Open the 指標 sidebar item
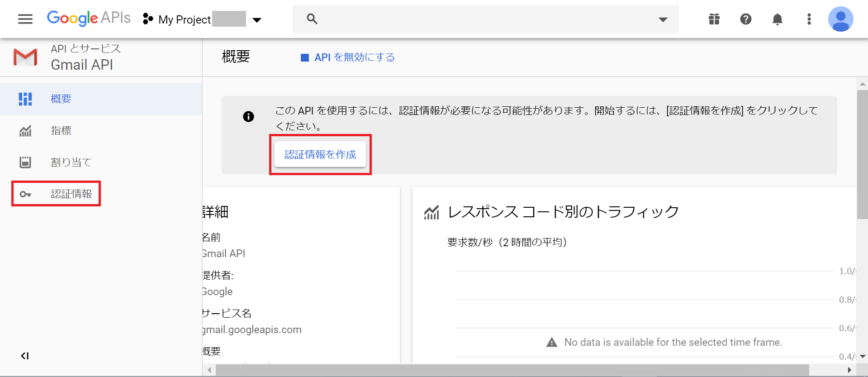868x377 pixels. click(x=101, y=130)
